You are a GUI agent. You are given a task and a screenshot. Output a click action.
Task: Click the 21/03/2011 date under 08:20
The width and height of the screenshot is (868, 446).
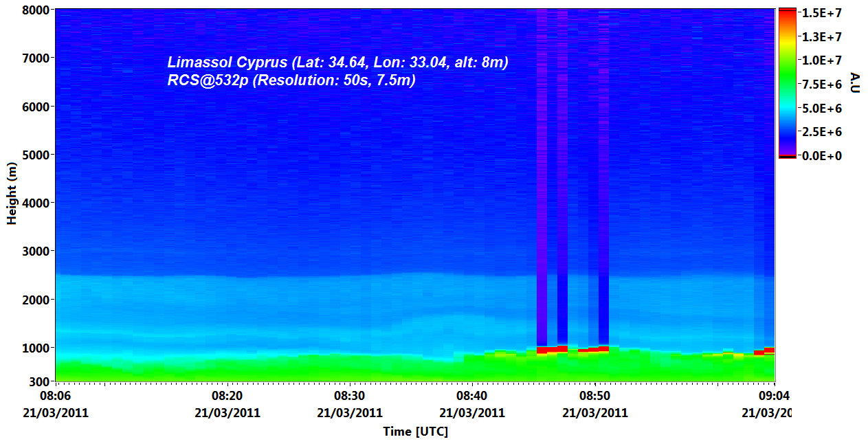227,413
